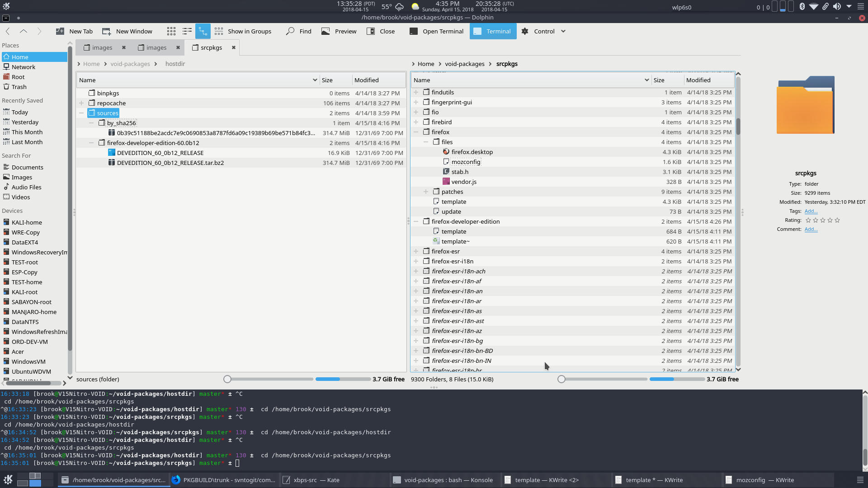Toggle the Terminal panel

[493, 31]
